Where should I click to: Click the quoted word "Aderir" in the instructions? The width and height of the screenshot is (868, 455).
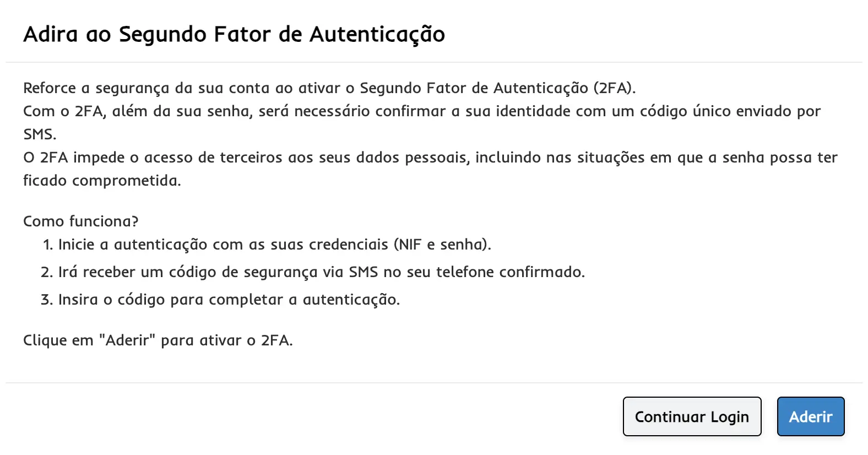coord(127,340)
